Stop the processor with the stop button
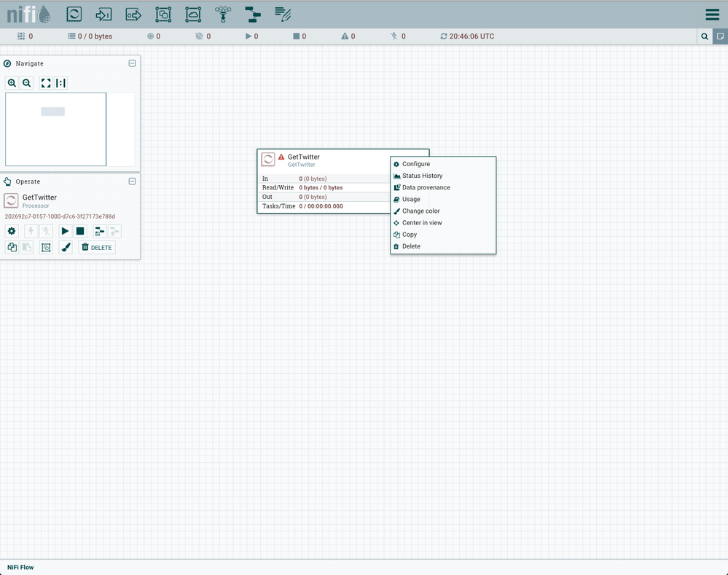The width and height of the screenshot is (728, 575). (80, 231)
